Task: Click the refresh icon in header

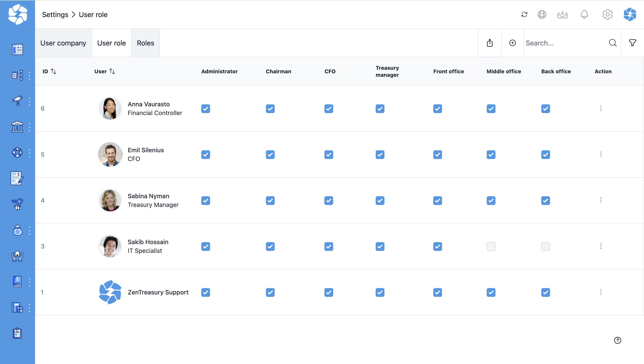Action: point(524,14)
